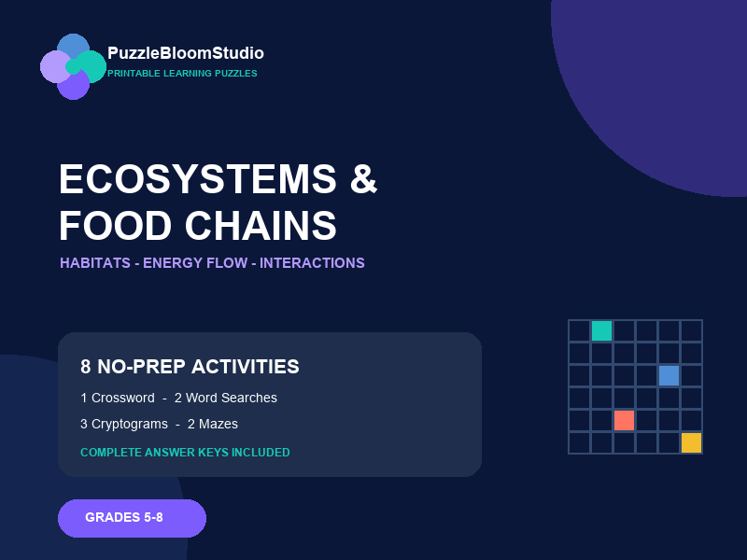Click the '8 NO-PREP ACTIVITIES' heading

click(190, 367)
